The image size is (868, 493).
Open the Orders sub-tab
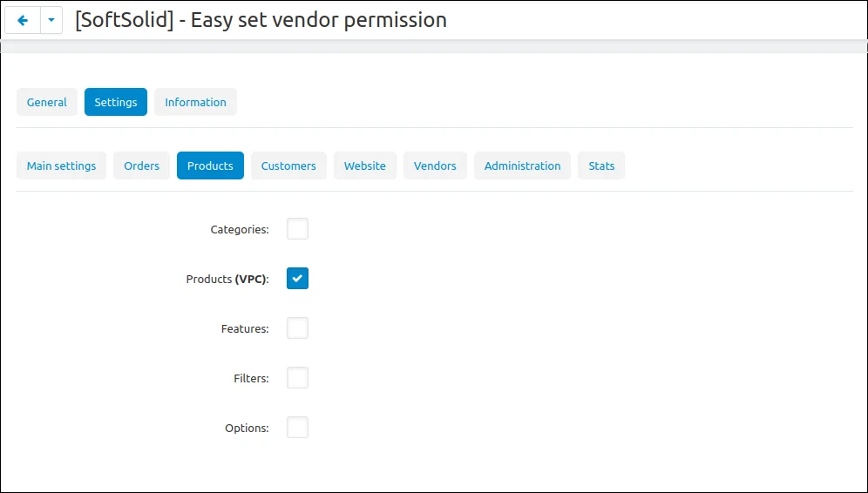pyautogui.click(x=142, y=165)
